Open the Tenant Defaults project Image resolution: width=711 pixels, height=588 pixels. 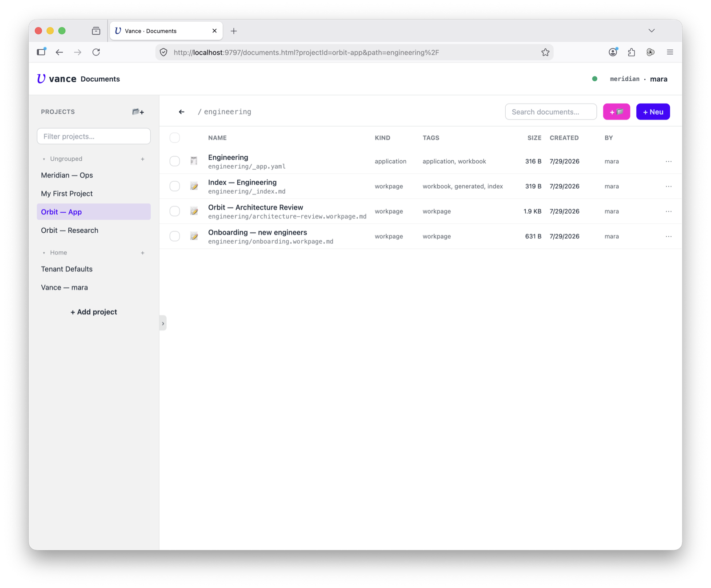point(94,269)
